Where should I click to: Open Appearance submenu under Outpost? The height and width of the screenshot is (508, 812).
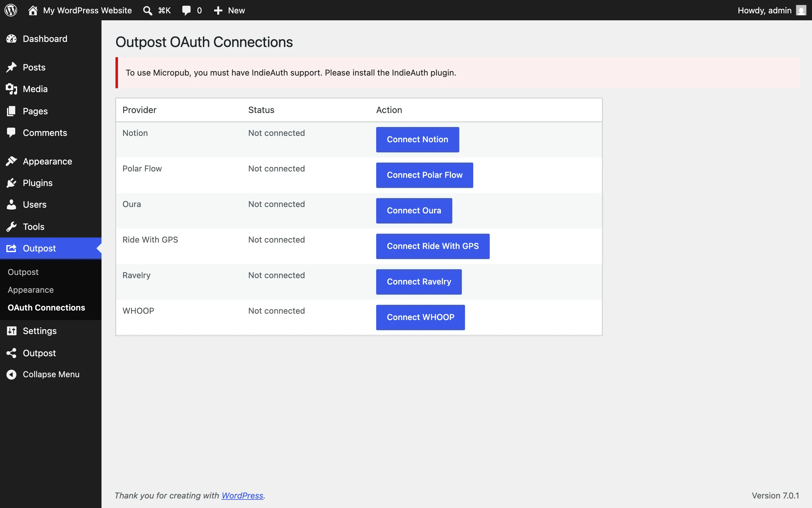(x=30, y=290)
